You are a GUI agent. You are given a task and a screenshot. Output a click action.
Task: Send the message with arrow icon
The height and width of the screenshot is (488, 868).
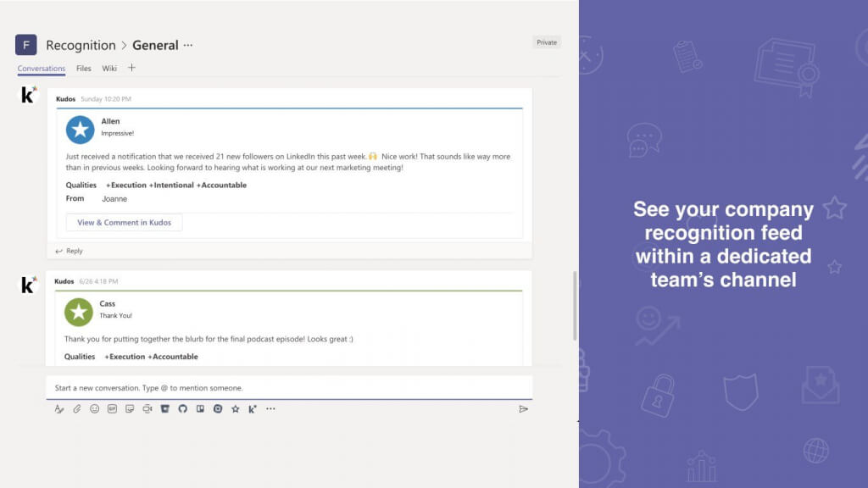tap(523, 409)
